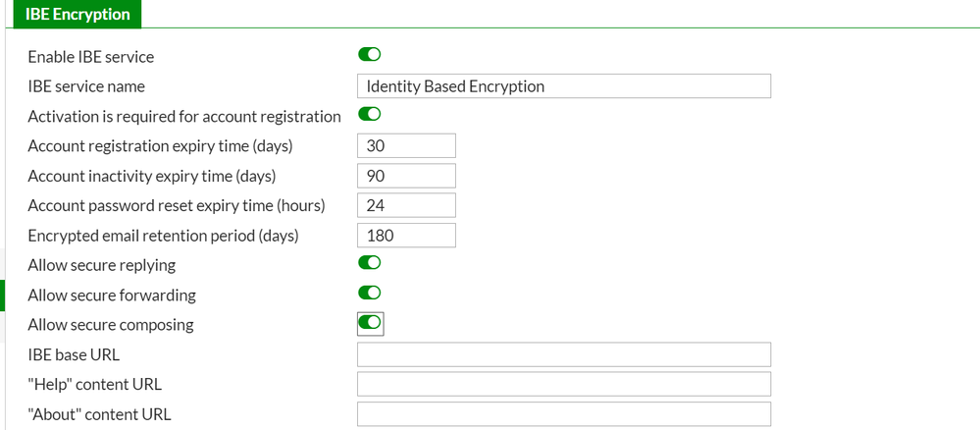Select the account inactivity expiry time field

coord(406,176)
